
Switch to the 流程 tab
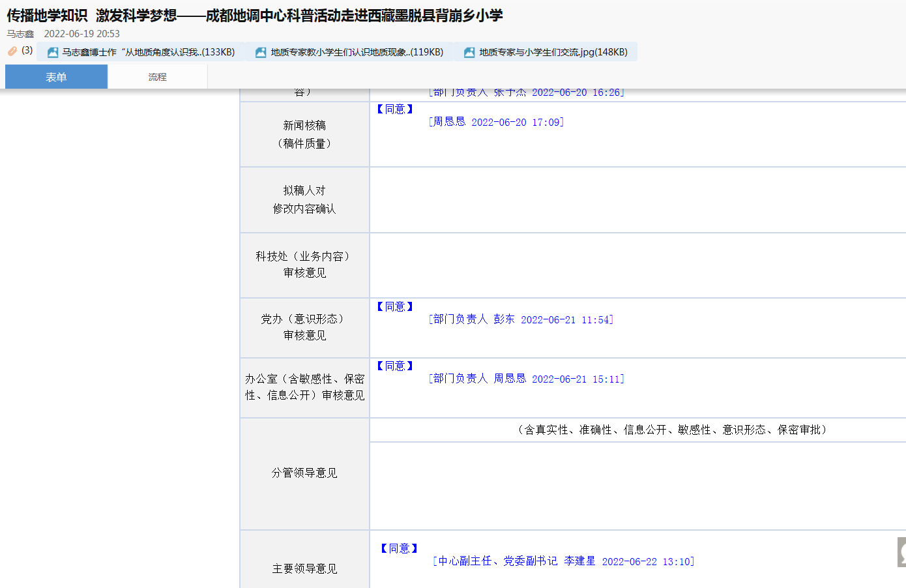tap(157, 77)
